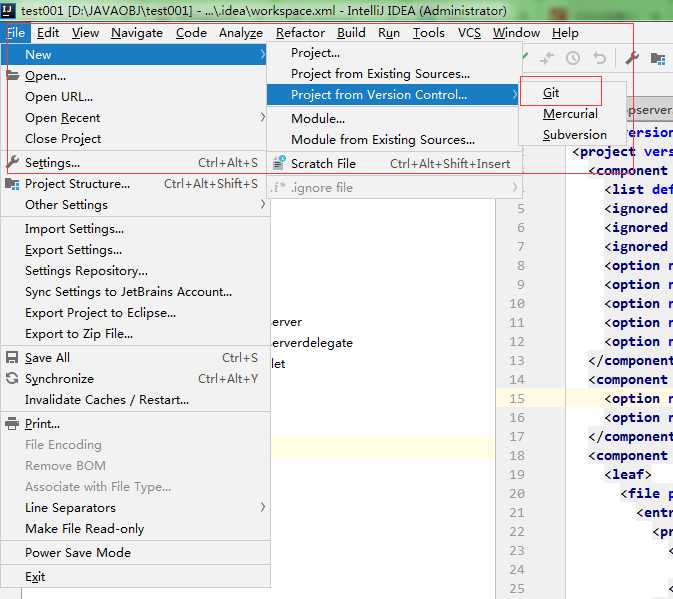Choose Export Project to Eclipse...
Screen dimensions: 673x599
tap(100, 313)
